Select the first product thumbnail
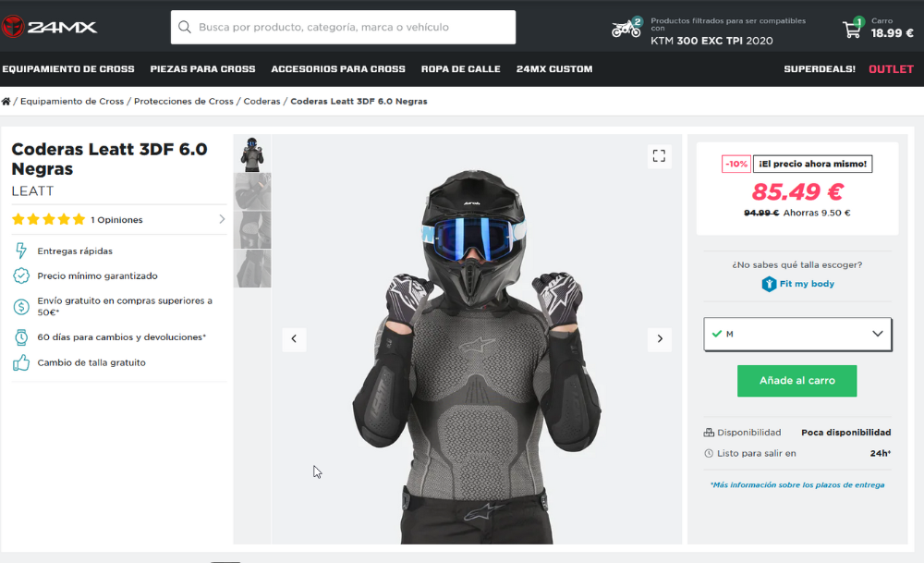Screen dimensions: 924x563 [252, 153]
